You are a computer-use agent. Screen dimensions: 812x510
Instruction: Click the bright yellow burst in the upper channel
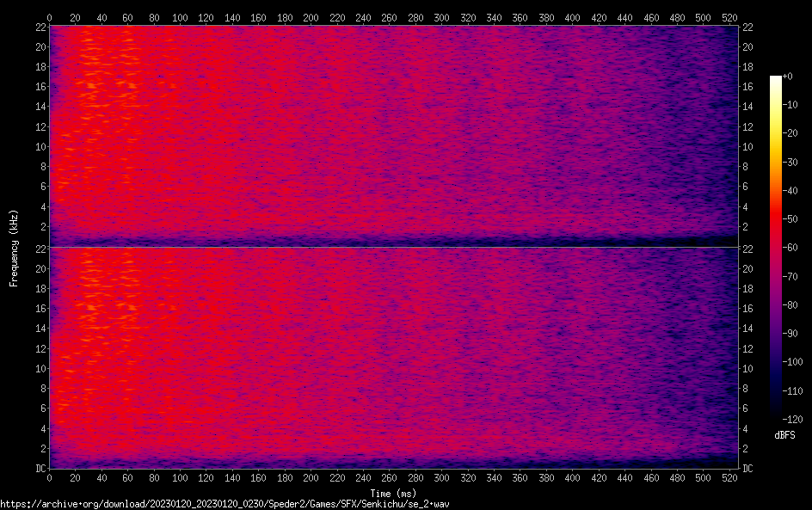coord(90,84)
